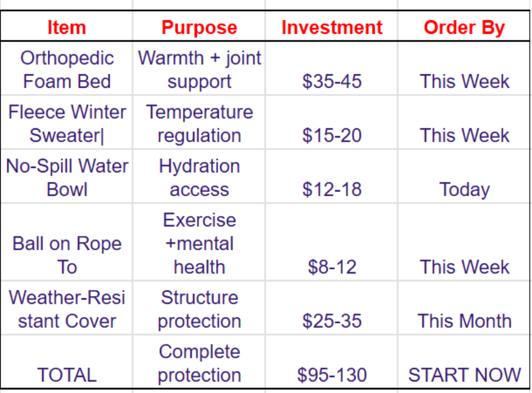The image size is (532, 393).
Task: Select the Exercise +mental health cell
Action: coord(199,242)
